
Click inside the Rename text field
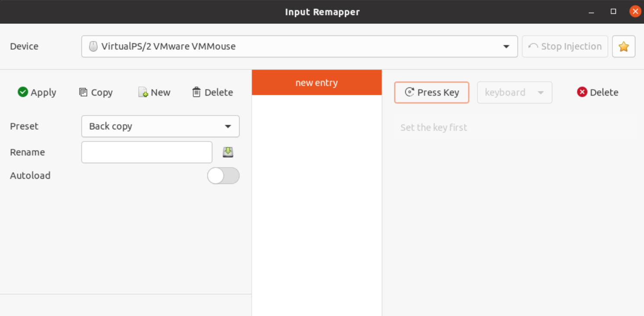tap(146, 152)
